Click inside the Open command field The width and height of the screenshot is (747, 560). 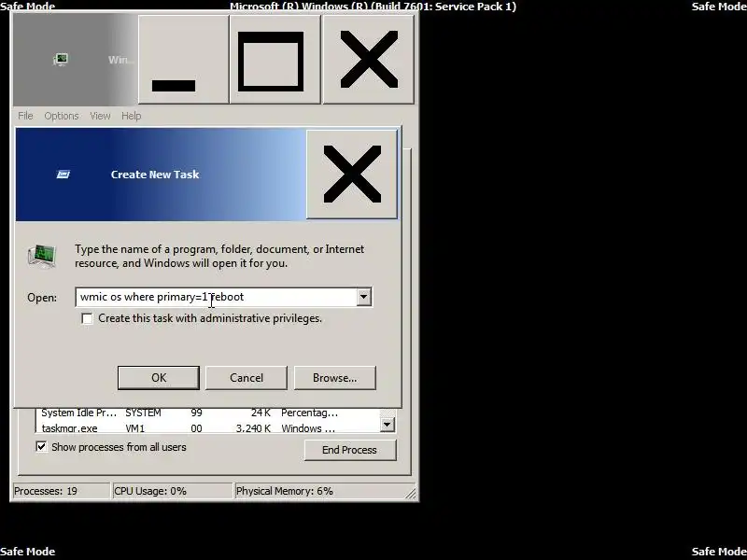pyautogui.click(x=216, y=297)
